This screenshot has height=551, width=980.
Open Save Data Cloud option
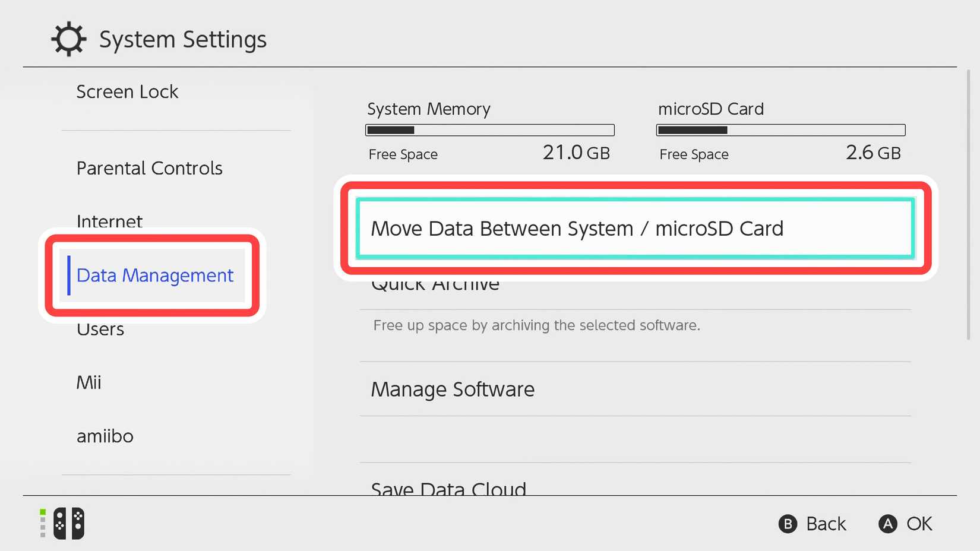pyautogui.click(x=448, y=489)
